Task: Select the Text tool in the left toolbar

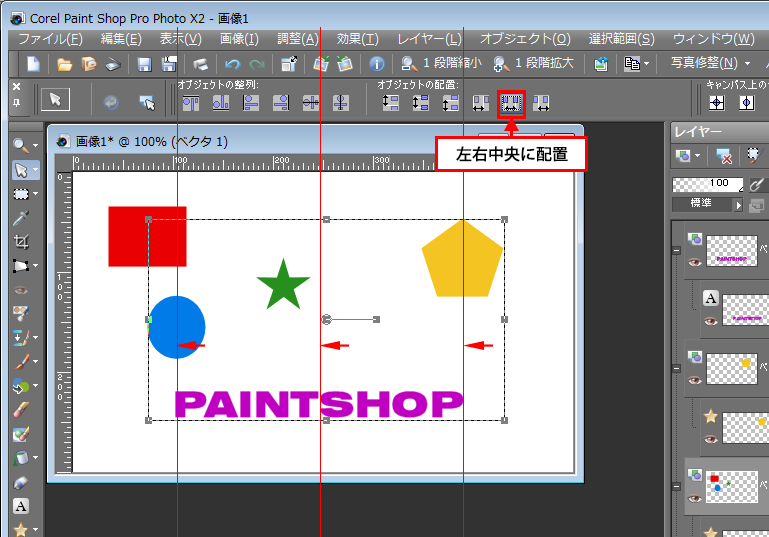Action: coord(21,506)
